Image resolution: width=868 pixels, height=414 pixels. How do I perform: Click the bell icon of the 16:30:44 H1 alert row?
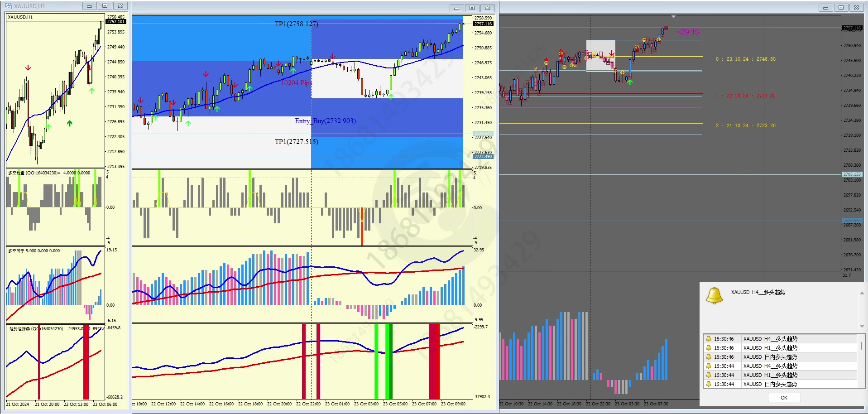[x=709, y=375]
